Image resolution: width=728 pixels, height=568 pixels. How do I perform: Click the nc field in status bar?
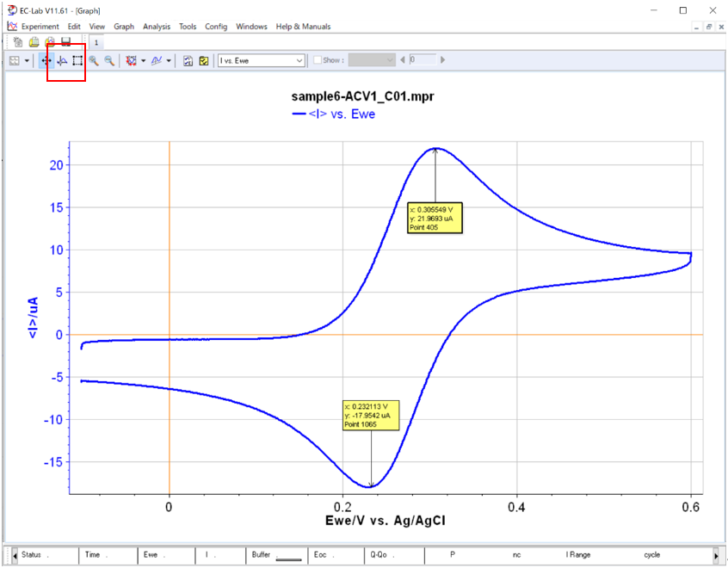point(517,555)
